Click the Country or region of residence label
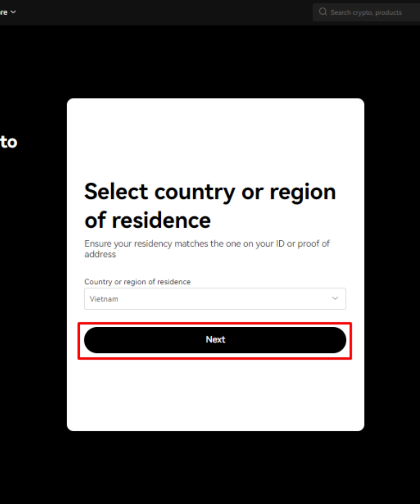This screenshot has height=504, width=420. pyautogui.click(x=137, y=282)
